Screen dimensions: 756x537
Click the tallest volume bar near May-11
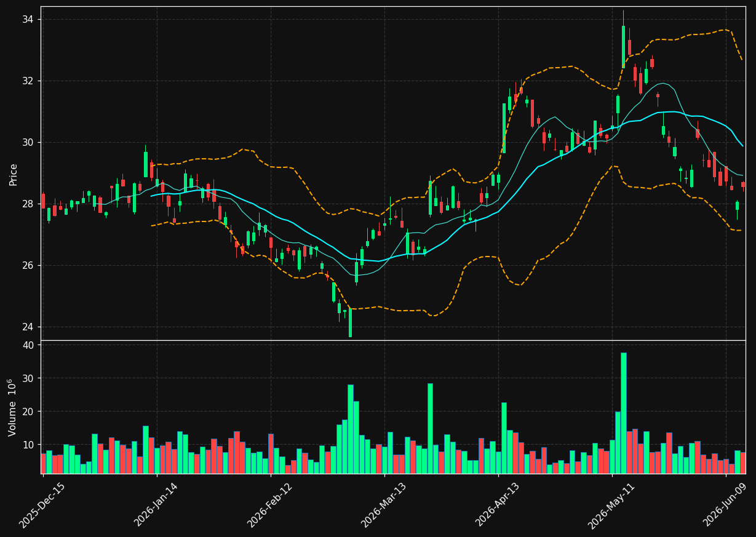coord(623,413)
